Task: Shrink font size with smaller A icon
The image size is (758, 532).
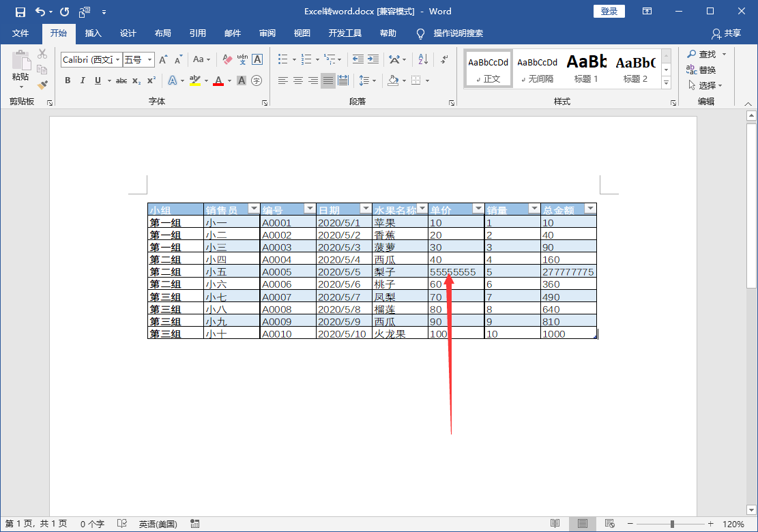Action: pos(178,59)
